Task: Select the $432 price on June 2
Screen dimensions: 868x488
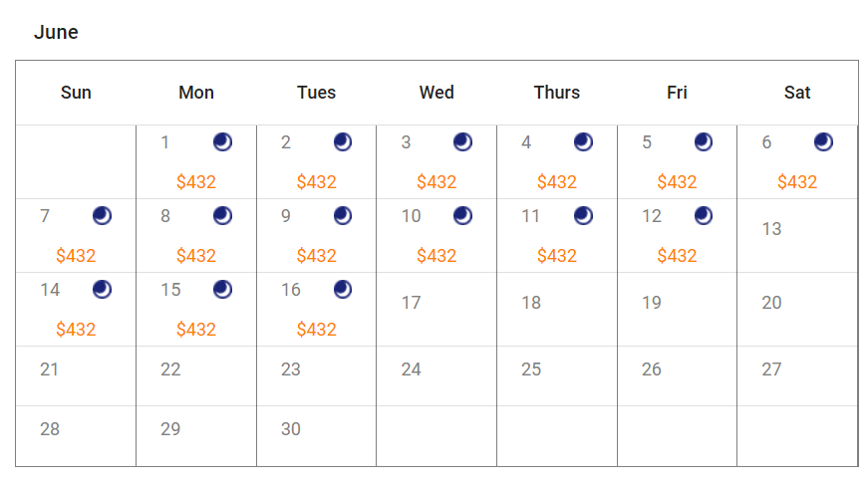Action: [316, 182]
